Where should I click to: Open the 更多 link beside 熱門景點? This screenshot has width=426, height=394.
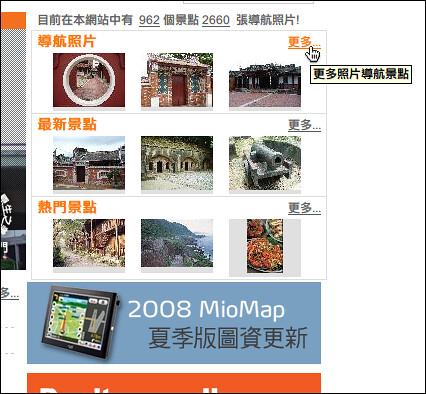point(304,208)
